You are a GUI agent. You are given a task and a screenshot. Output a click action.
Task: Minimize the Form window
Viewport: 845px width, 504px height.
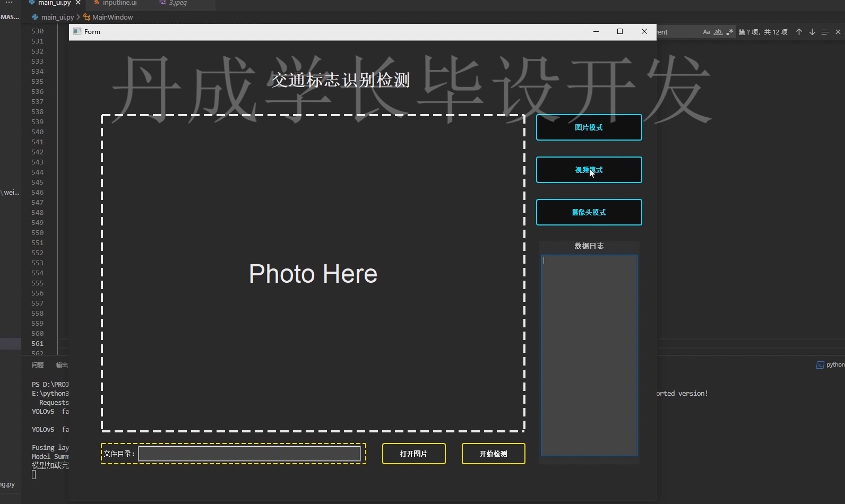pyautogui.click(x=596, y=32)
